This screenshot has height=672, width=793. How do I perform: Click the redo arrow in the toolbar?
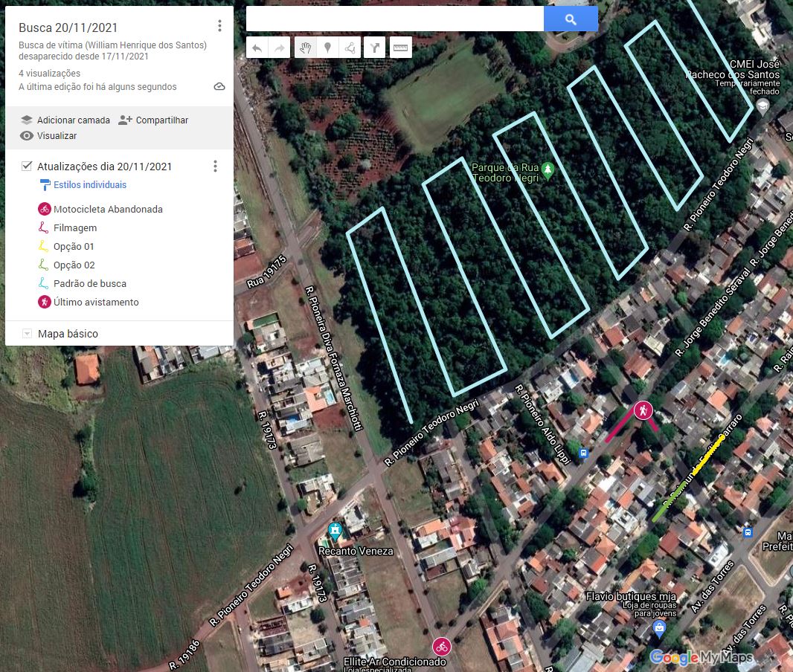(280, 48)
